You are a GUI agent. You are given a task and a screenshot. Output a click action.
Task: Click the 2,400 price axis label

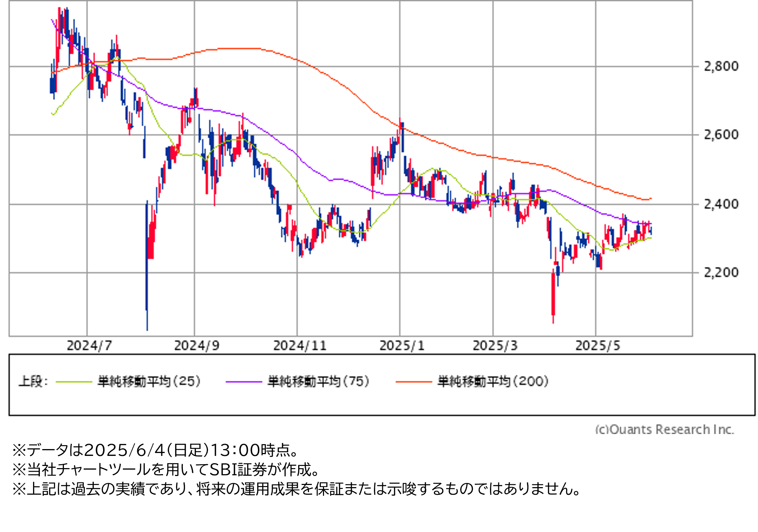(x=721, y=204)
